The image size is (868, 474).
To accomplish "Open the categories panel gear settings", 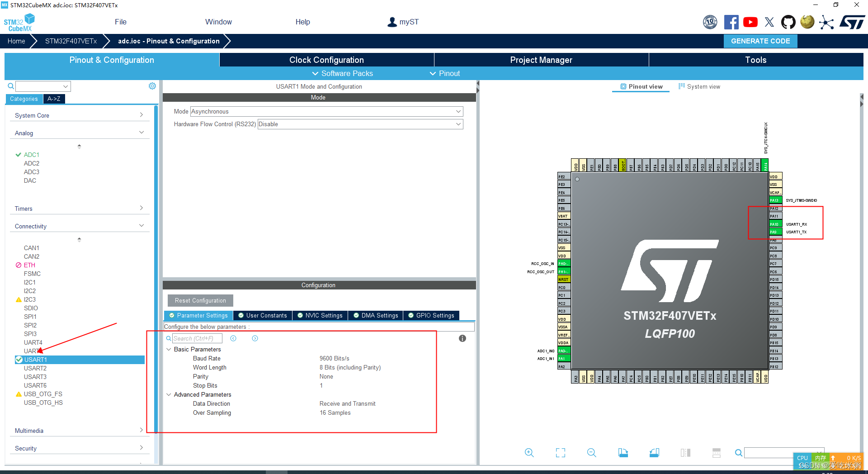I will click(x=152, y=86).
